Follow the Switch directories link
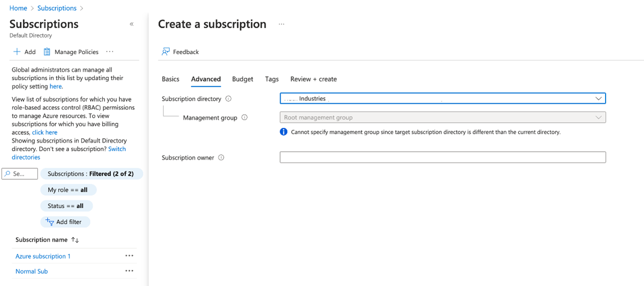This screenshot has height=286, width=644. 117,149
